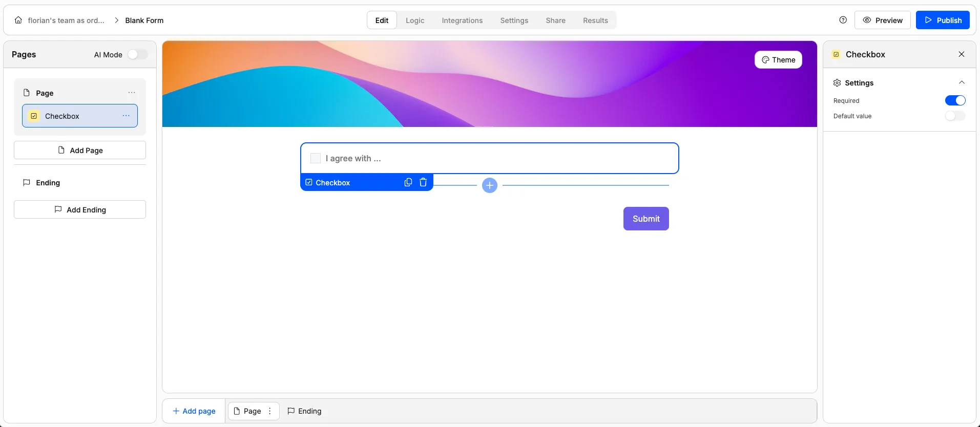This screenshot has width=980, height=427.
Task: Switch to the Edit tab
Action: point(382,20)
